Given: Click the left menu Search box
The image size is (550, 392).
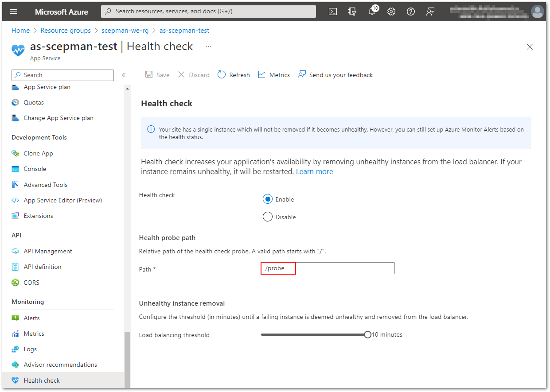Looking at the screenshot, I should pos(62,75).
